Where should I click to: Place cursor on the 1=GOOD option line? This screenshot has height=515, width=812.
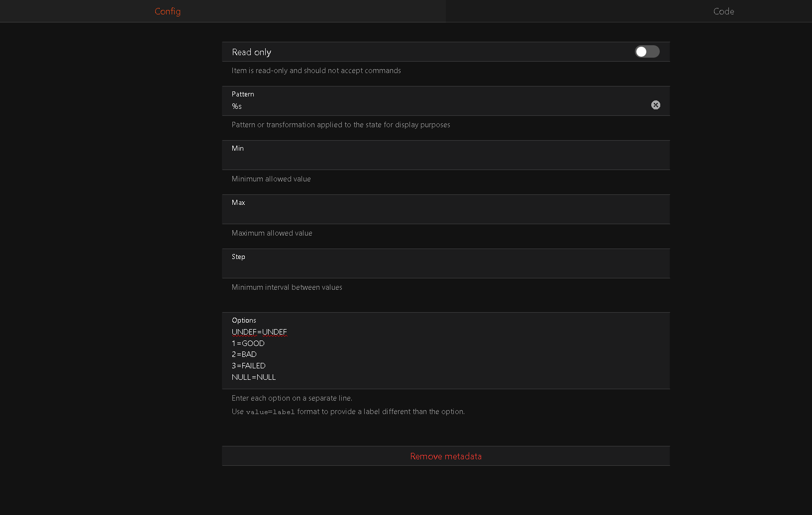pyautogui.click(x=248, y=343)
